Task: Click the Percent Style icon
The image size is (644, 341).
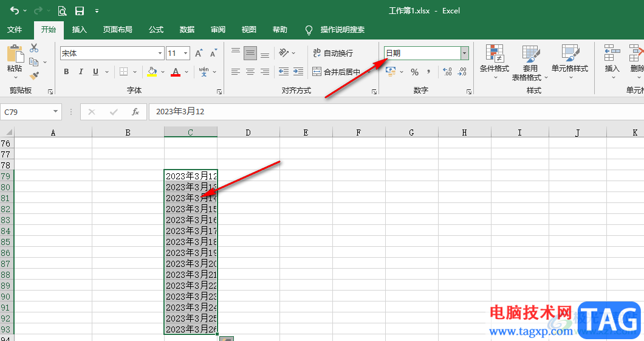Action: click(x=415, y=72)
